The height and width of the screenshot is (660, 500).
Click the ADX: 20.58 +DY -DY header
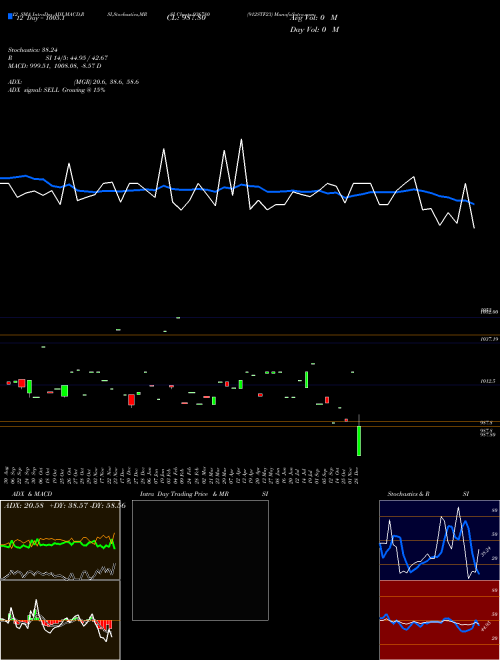click(x=65, y=506)
